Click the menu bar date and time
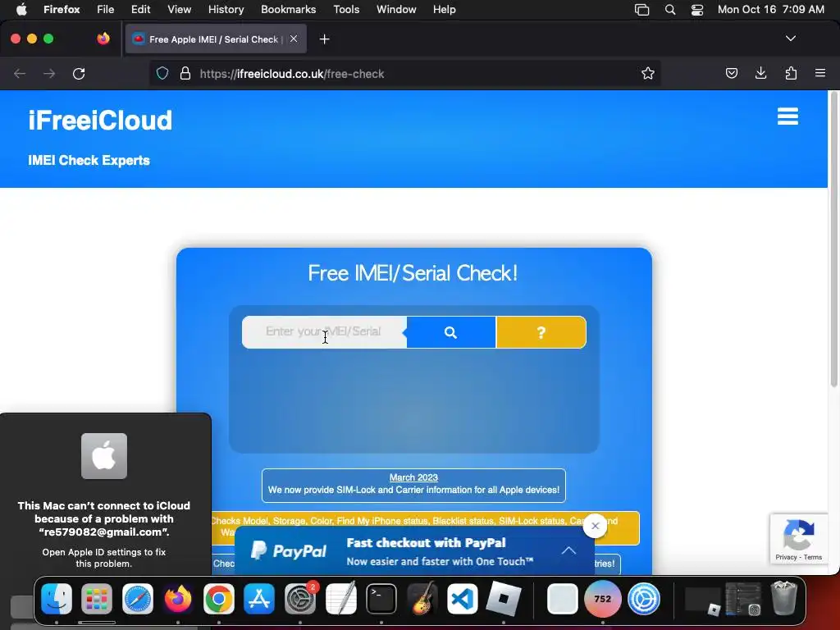840x630 pixels. click(771, 10)
